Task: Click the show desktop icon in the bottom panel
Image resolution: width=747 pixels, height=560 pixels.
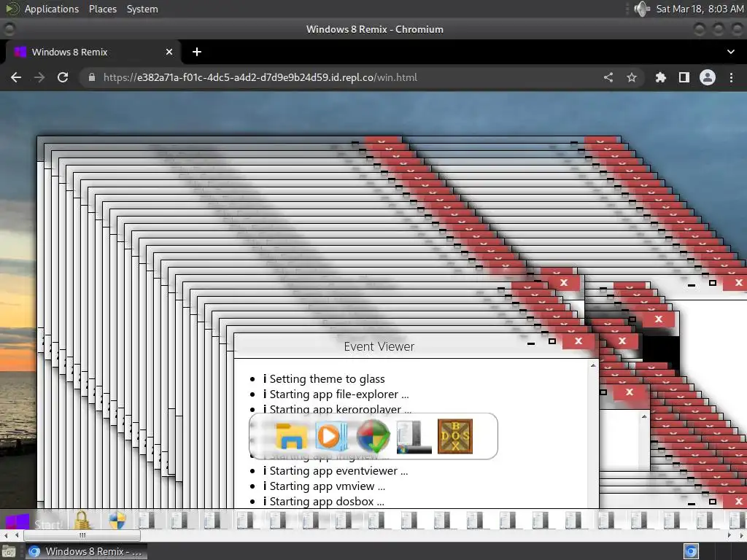Action: (x=9, y=552)
